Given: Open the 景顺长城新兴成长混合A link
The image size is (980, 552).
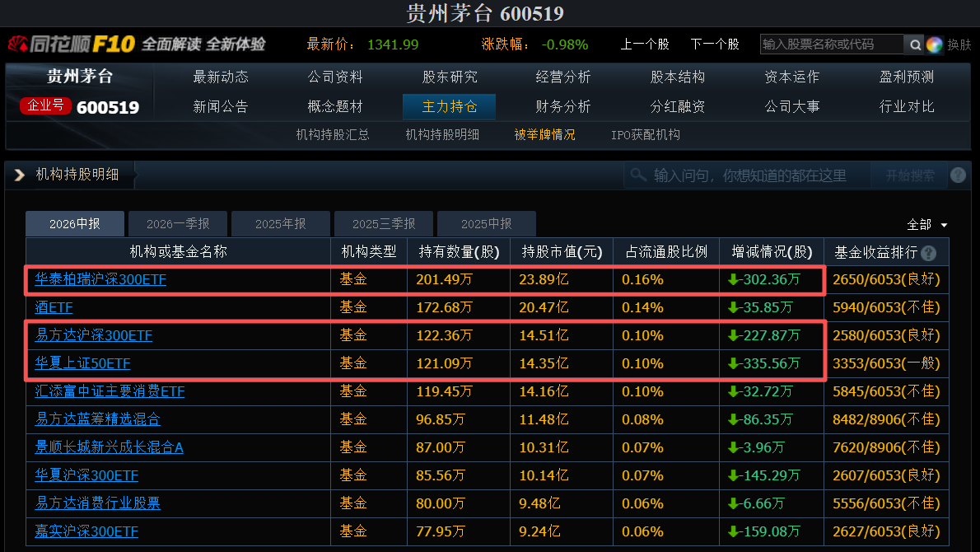Looking at the screenshot, I should [109, 447].
